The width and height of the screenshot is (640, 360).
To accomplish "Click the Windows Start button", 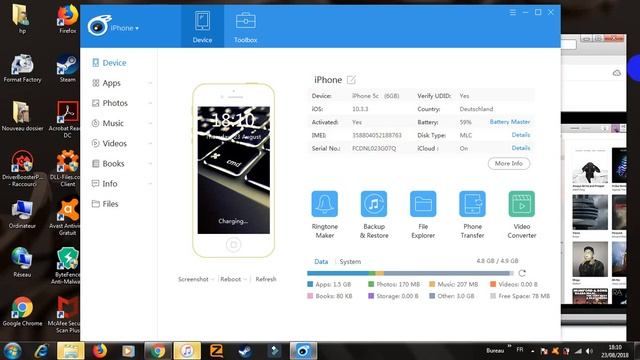I will tap(12, 351).
